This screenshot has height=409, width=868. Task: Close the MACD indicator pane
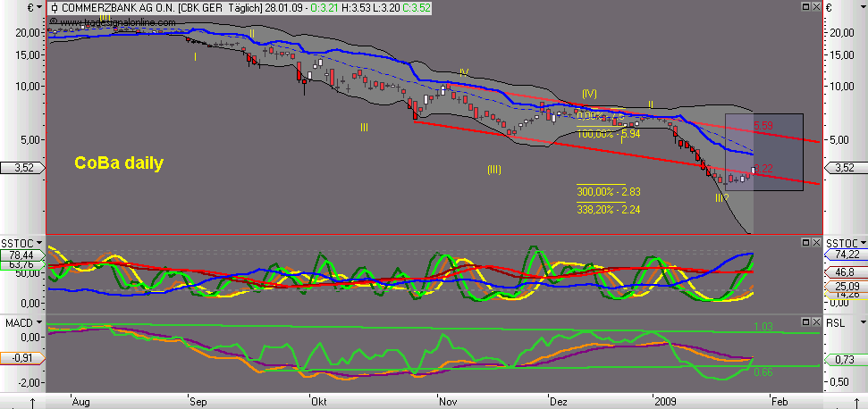(816, 321)
